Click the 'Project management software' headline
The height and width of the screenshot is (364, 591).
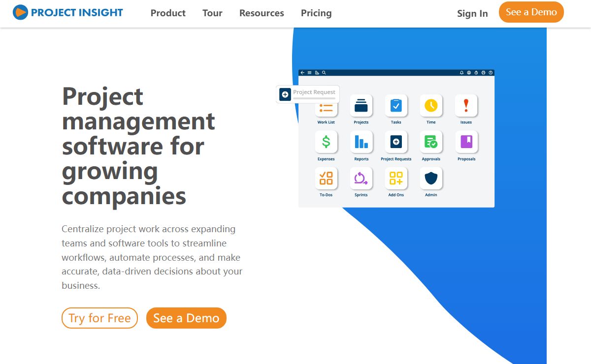point(139,146)
